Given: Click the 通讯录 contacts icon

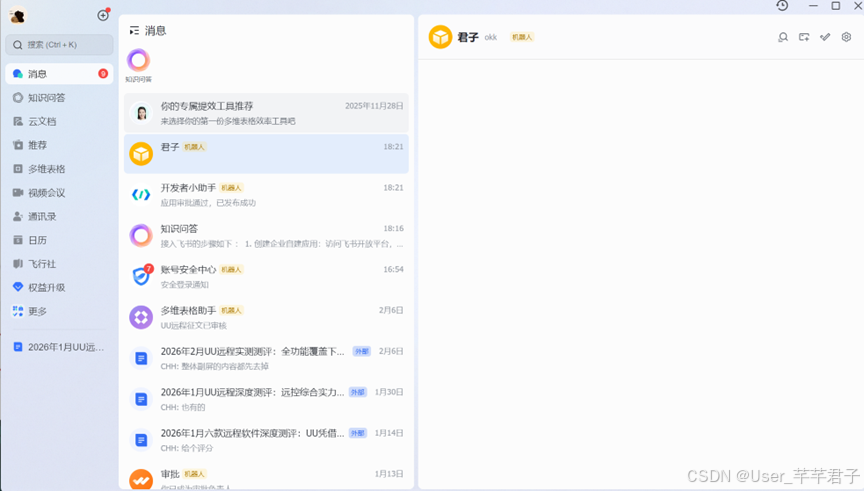Looking at the screenshot, I should [18, 217].
